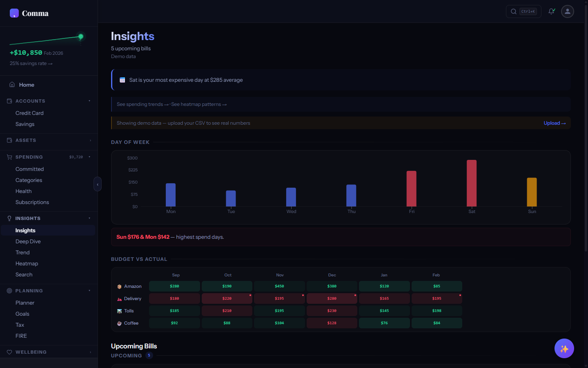Open the Heatmap page from the sidebar
This screenshot has width=588, height=368.
(26, 263)
